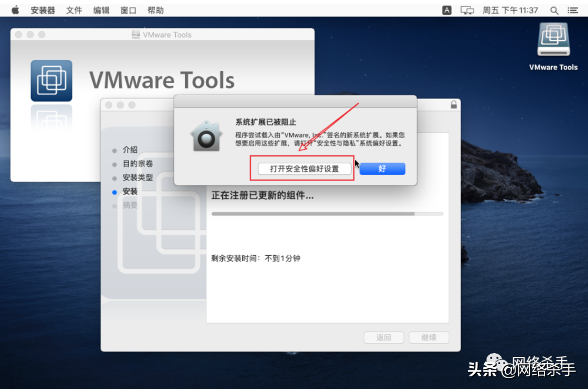Select VMware Tools disk icon on desktop
Viewport: 588px width, 389px height.
pos(554,39)
